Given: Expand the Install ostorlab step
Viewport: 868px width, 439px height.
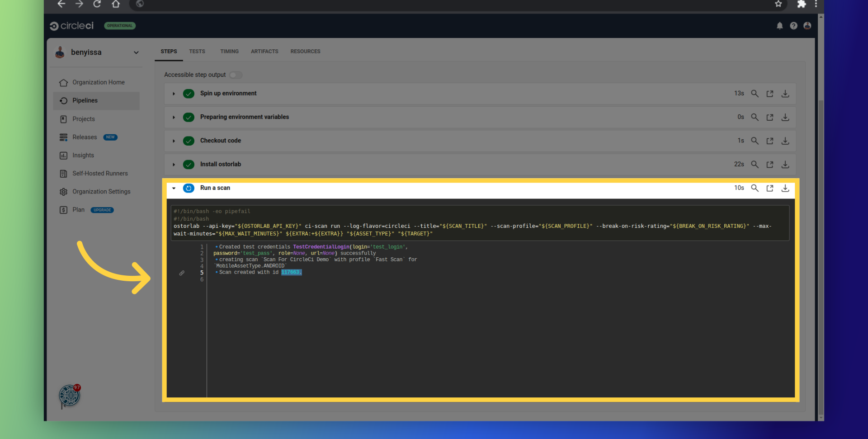Looking at the screenshot, I should (x=174, y=165).
